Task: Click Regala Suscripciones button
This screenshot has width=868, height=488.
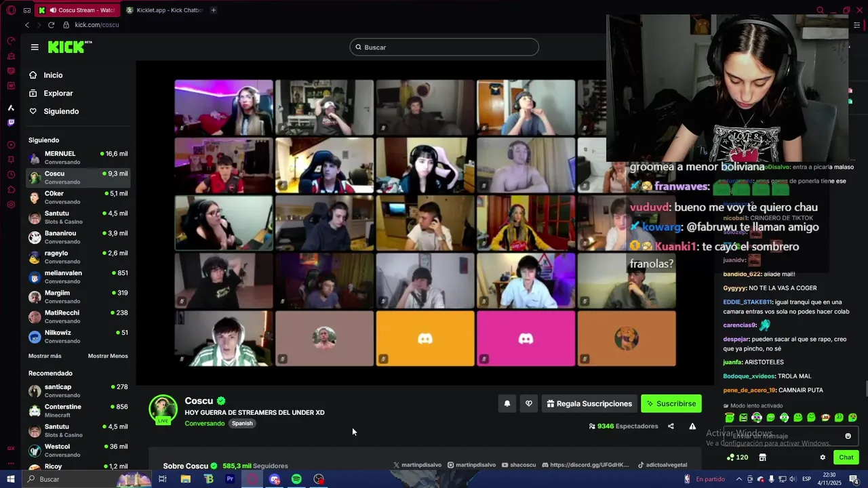Action: pyautogui.click(x=589, y=404)
